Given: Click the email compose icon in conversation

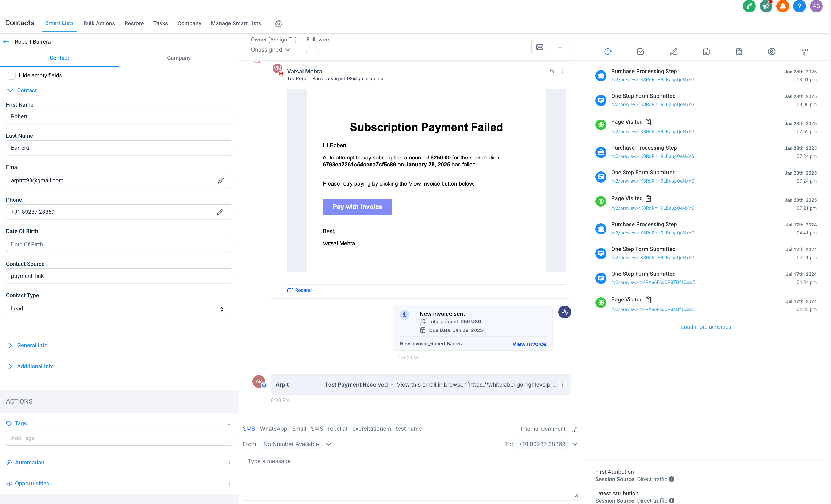Looking at the screenshot, I should pyautogui.click(x=539, y=47).
